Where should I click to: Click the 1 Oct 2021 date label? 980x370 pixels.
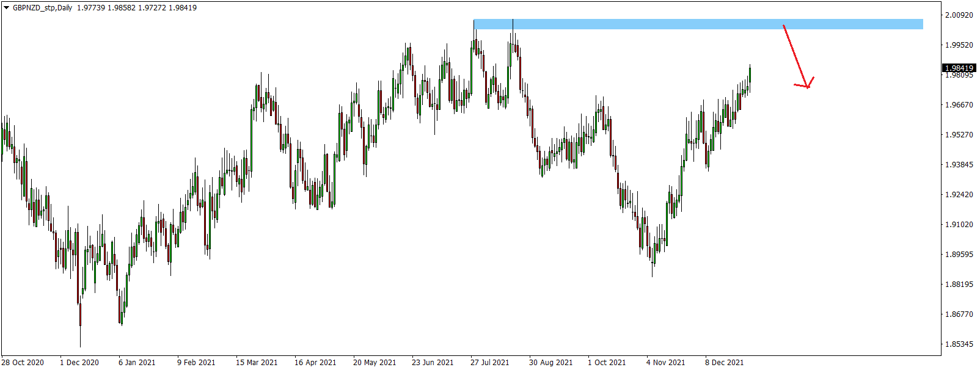tap(607, 363)
